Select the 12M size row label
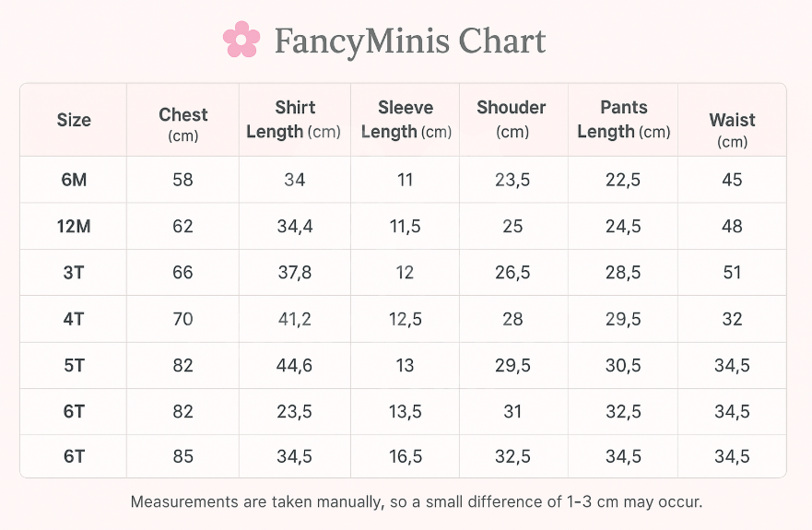812x530 pixels. click(74, 227)
